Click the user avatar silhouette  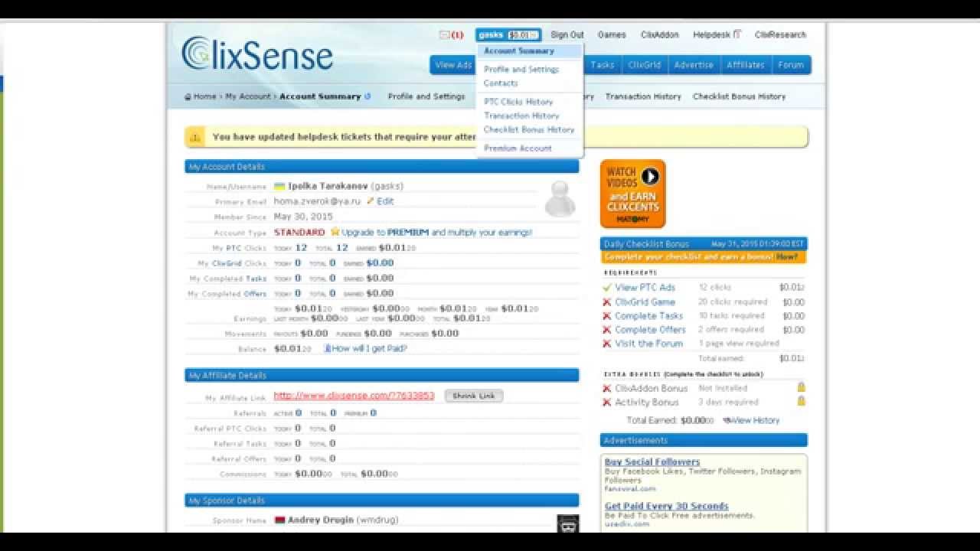[x=560, y=200]
